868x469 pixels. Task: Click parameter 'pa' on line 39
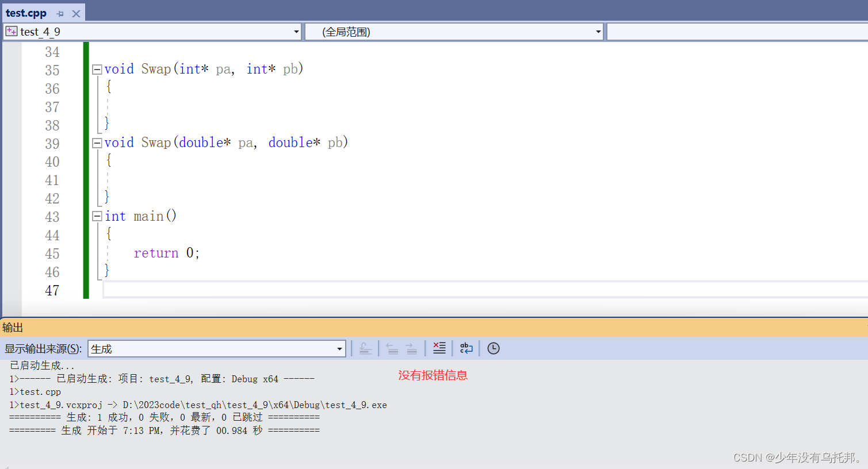click(246, 143)
